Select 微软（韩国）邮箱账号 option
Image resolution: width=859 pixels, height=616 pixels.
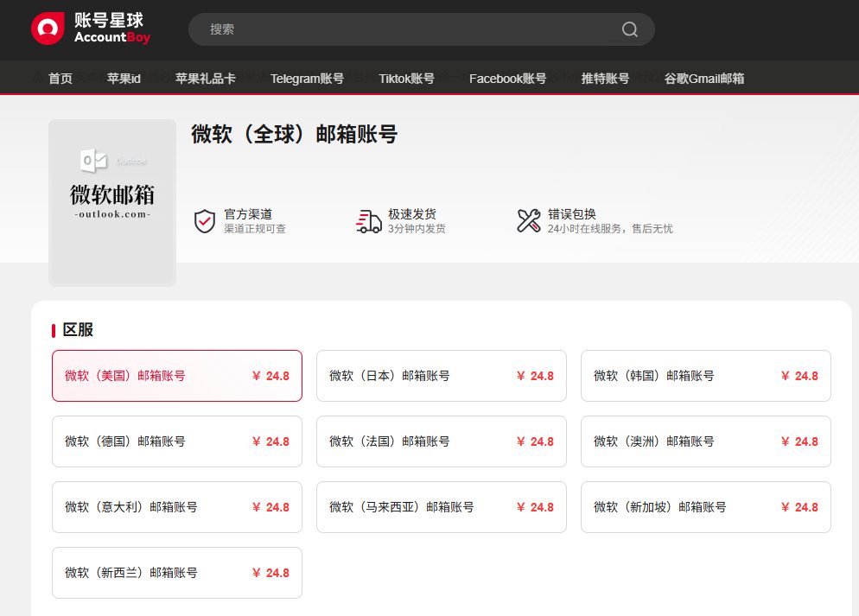pos(705,376)
